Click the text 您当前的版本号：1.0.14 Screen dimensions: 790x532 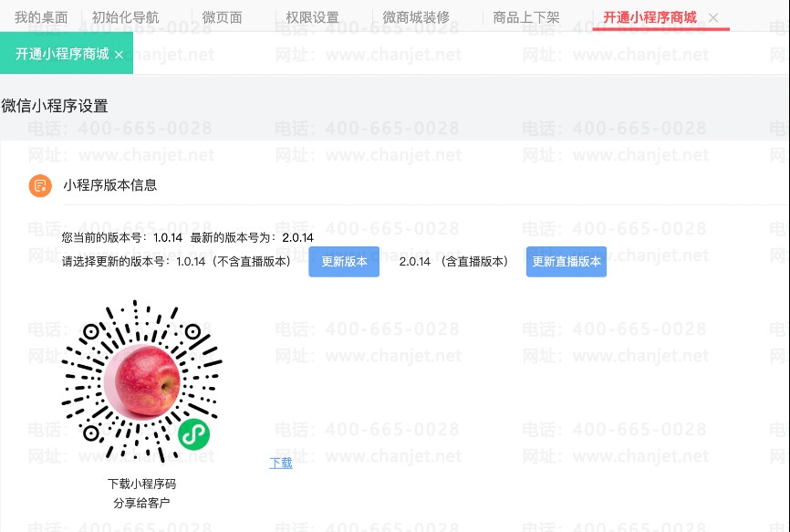pyautogui.click(x=122, y=237)
